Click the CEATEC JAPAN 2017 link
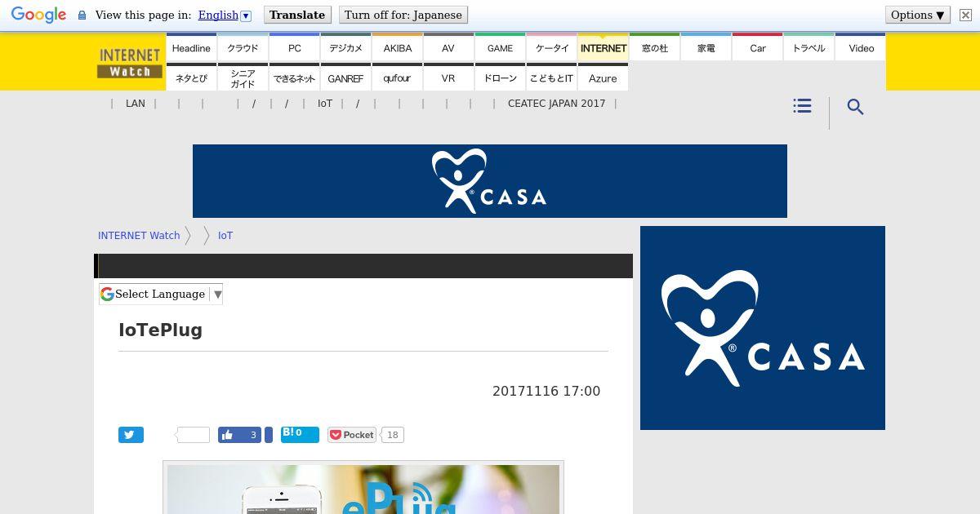The height and width of the screenshot is (514, 980). click(x=557, y=104)
